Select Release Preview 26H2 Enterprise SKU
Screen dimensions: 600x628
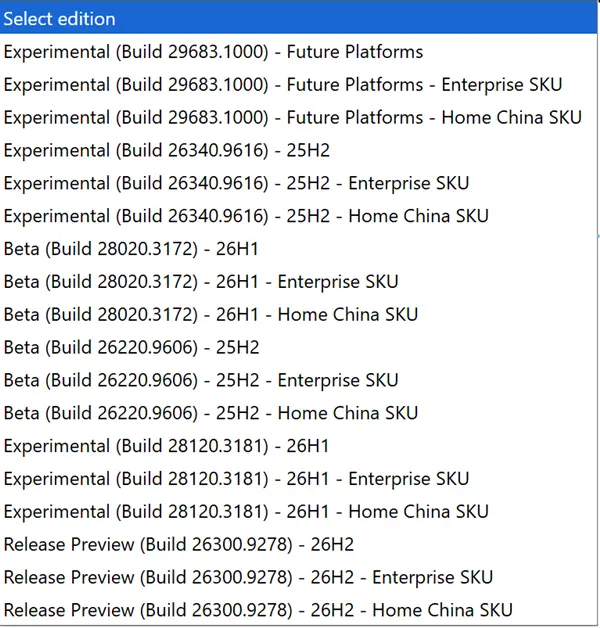pos(298,577)
